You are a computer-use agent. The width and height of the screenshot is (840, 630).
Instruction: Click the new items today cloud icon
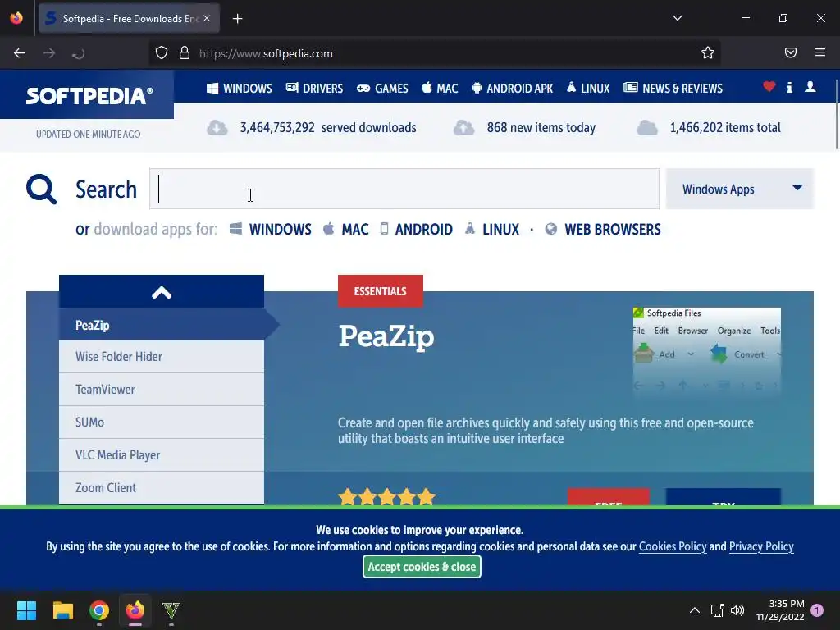464,127
